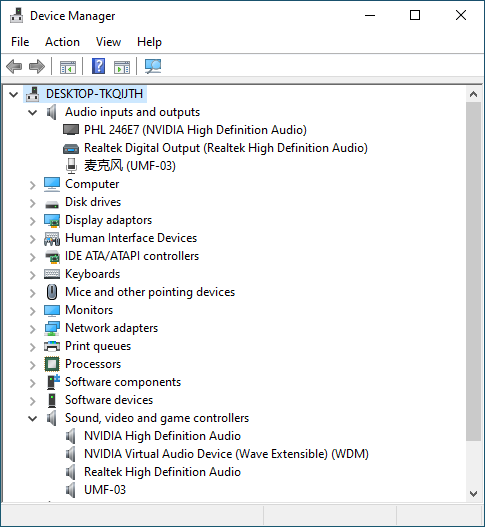485x527 pixels.
Task: Select the Mice and other pointing devices icon
Action: click(52, 292)
